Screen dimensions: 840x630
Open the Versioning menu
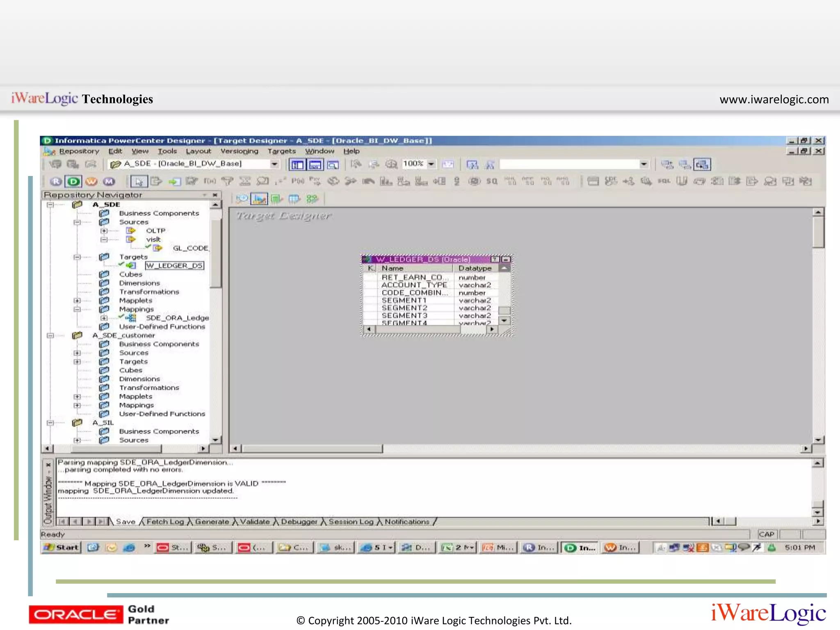tap(240, 151)
